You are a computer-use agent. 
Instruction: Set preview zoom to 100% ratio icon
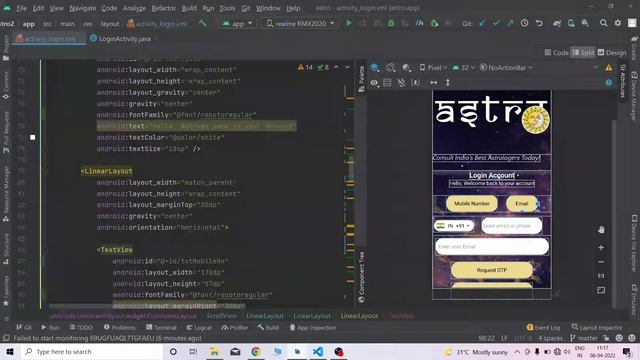point(601,276)
